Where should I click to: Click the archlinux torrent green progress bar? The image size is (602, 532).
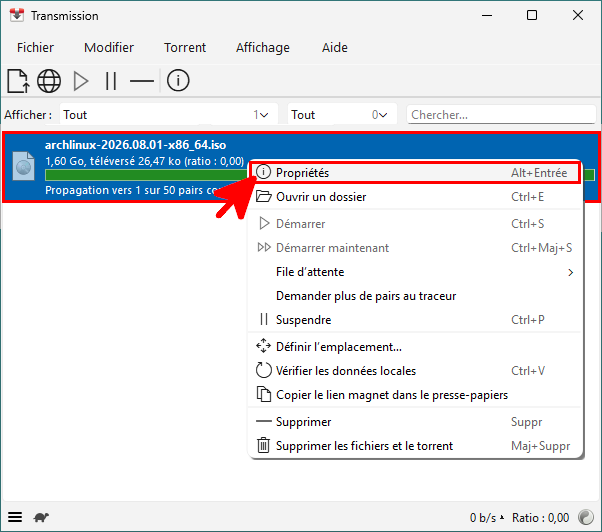click(x=146, y=175)
